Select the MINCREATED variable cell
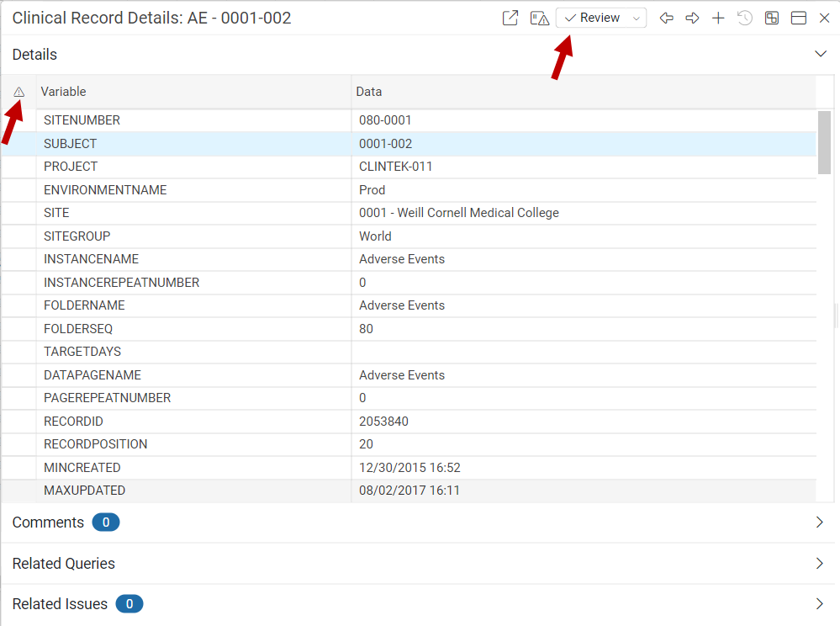840x626 pixels. [194, 468]
